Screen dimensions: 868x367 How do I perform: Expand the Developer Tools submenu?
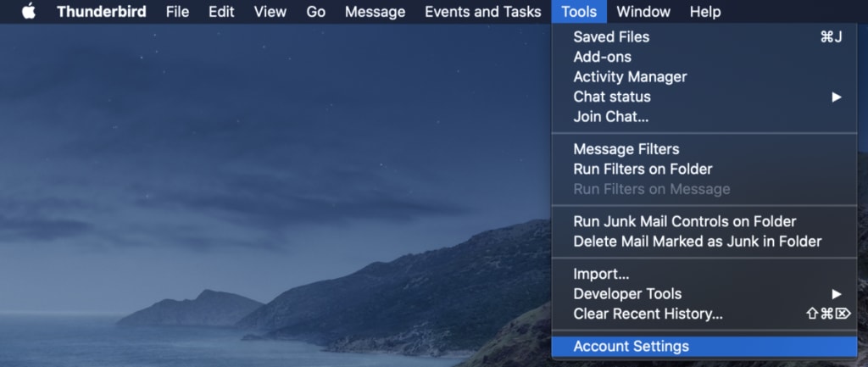click(x=704, y=294)
